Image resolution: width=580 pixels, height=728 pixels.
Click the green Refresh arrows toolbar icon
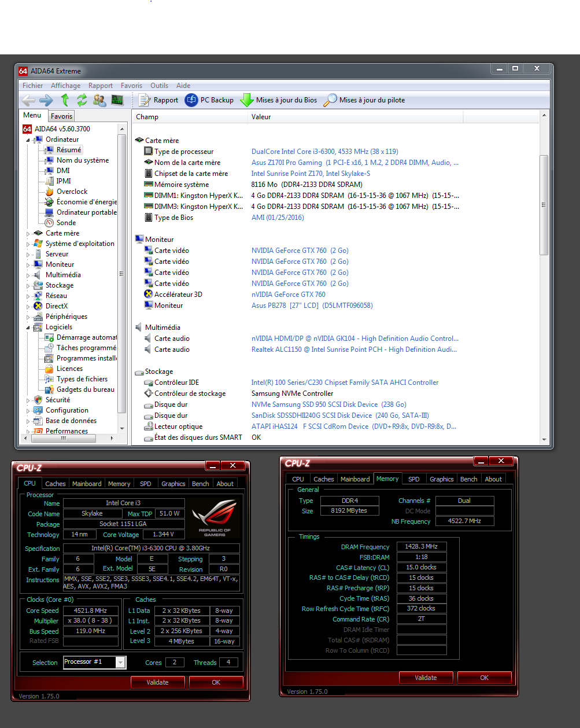82,100
